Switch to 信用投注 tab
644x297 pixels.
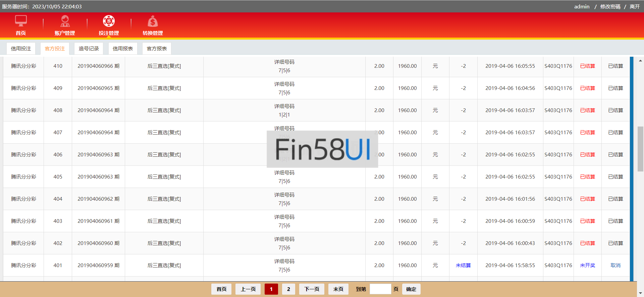tap(21, 49)
